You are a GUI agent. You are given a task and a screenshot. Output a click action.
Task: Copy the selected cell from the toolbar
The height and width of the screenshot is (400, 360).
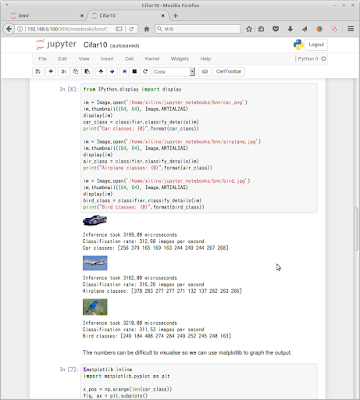[76, 72]
